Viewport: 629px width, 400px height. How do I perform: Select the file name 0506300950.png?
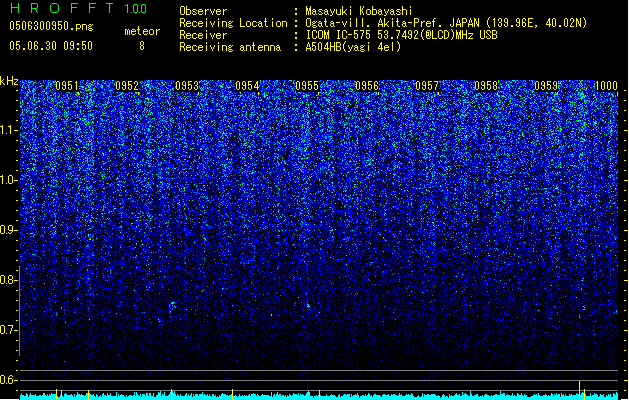51,26
